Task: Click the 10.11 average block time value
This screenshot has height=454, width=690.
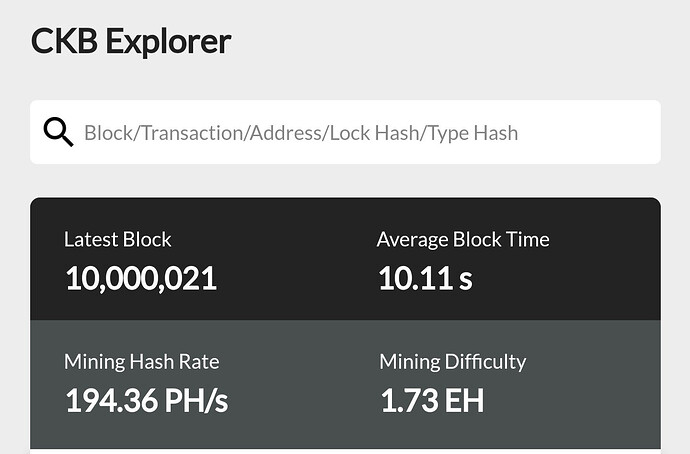Action: tap(414, 278)
